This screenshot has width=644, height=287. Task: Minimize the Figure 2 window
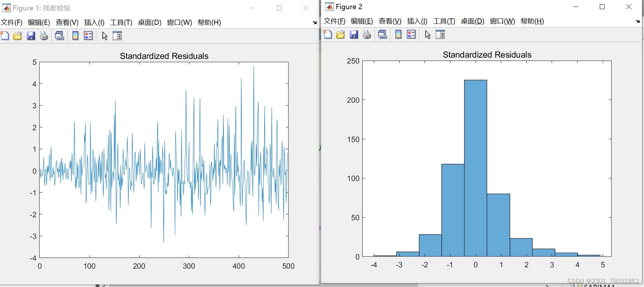576,7
